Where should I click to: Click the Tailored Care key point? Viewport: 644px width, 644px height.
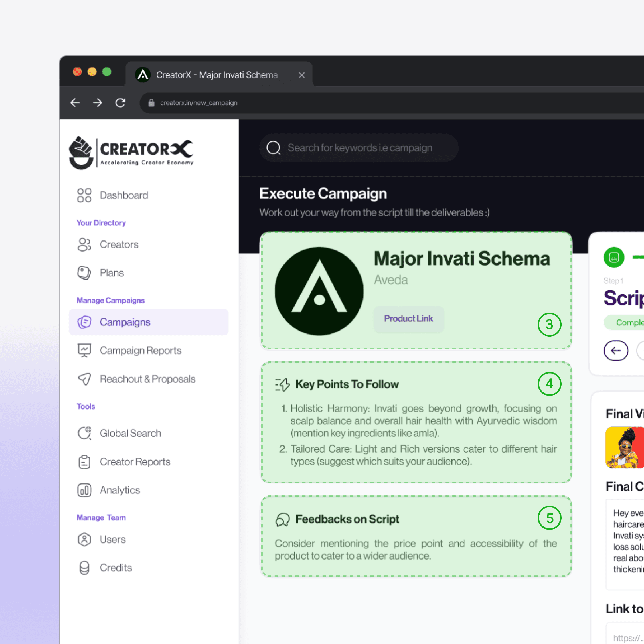point(423,455)
